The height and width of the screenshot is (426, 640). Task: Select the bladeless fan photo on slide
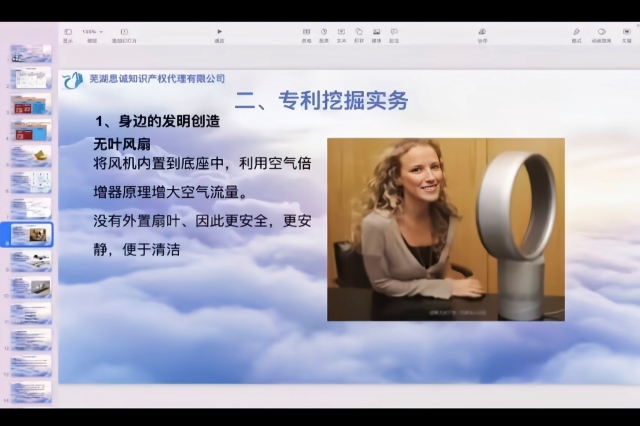(x=445, y=229)
